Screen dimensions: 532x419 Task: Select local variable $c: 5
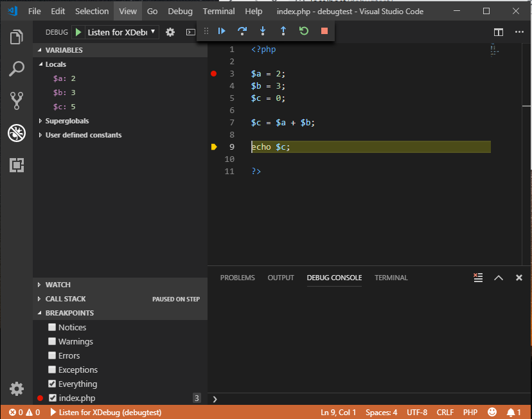pyautogui.click(x=120, y=107)
